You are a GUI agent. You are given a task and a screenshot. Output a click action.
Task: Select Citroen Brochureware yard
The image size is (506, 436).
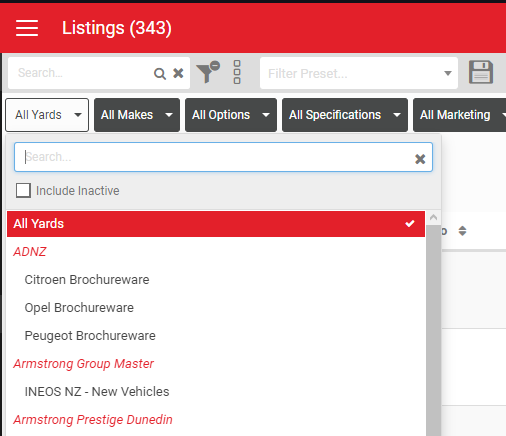coord(87,280)
